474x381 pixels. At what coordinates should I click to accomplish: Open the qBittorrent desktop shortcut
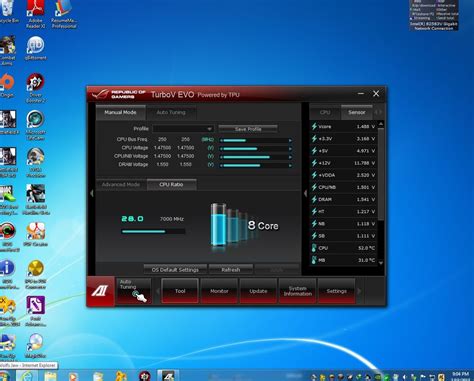pos(35,49)
